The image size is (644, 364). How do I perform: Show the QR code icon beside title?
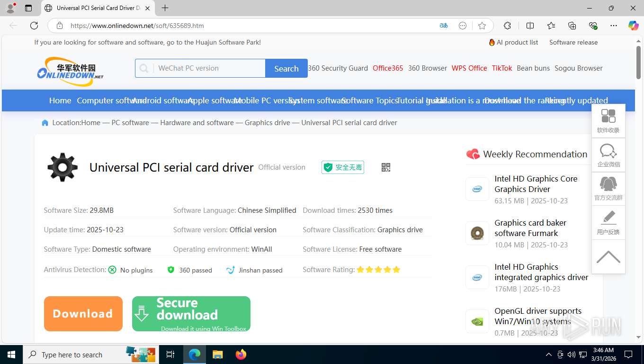pyautogui.click(x=386, y=167)
